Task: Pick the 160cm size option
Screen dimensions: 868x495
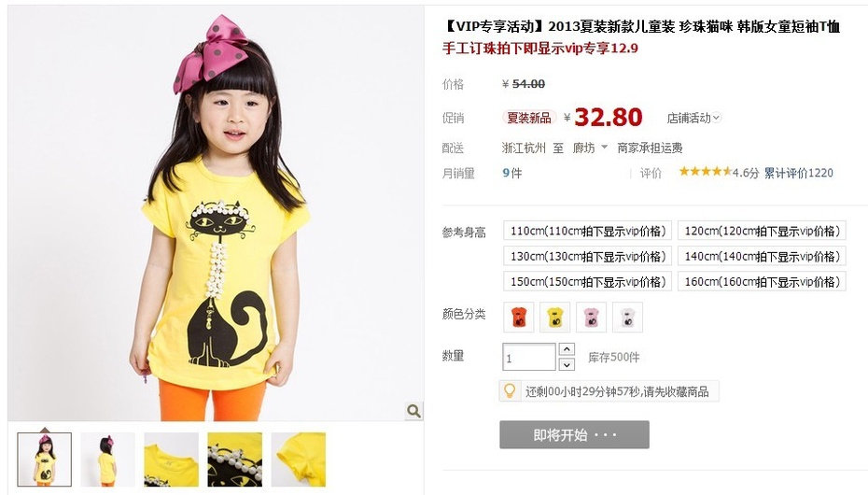Action: 762,282
